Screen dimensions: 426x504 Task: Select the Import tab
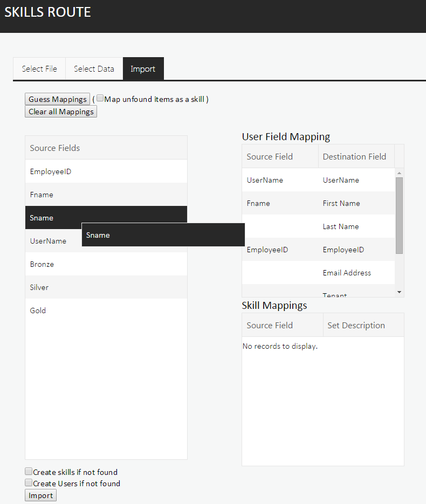click(x=143, y=69)
